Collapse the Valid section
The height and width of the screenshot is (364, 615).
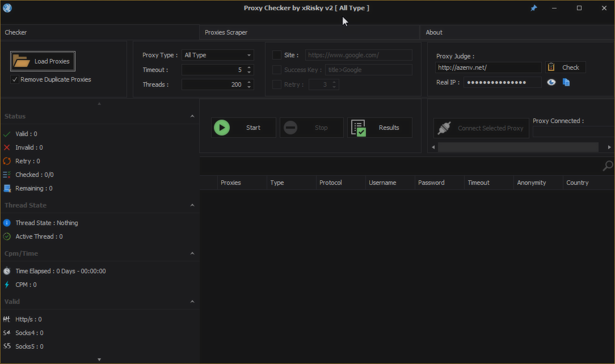click(x=192, y=302)
